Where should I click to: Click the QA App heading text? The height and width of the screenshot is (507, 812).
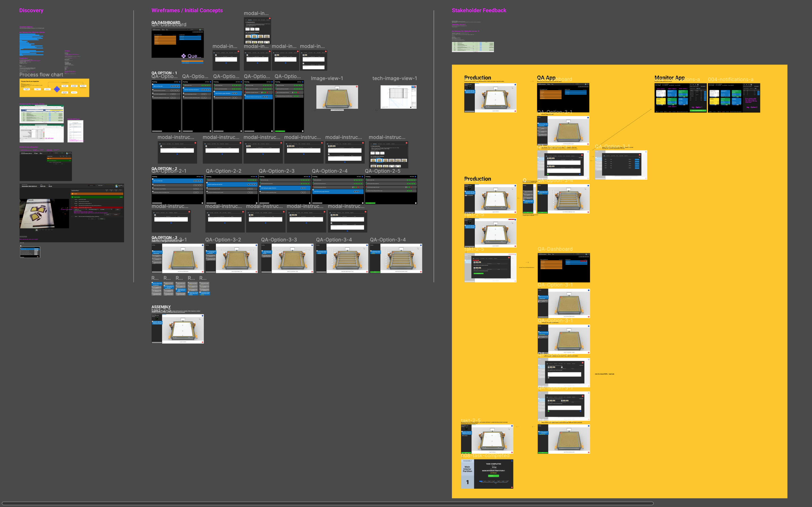(x=546, y=77)
